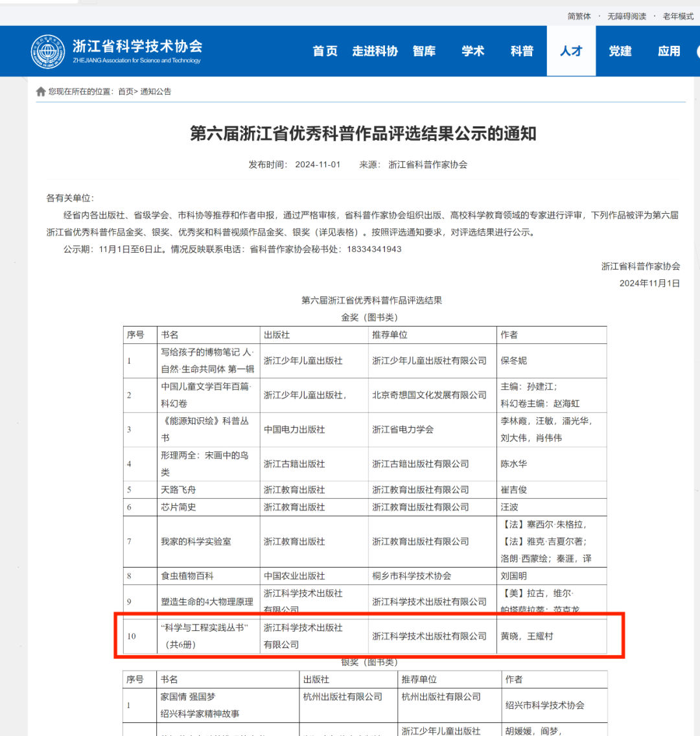Click the book title 塑造生命的4大物理原理
Image resolution: width=700 pixels, height=736 pixels.
pos(207,602)
